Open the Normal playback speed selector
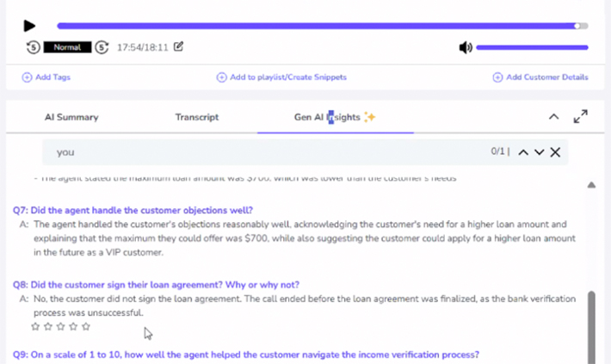This screenshot has height=364, width=611. (x=67, y=47)
